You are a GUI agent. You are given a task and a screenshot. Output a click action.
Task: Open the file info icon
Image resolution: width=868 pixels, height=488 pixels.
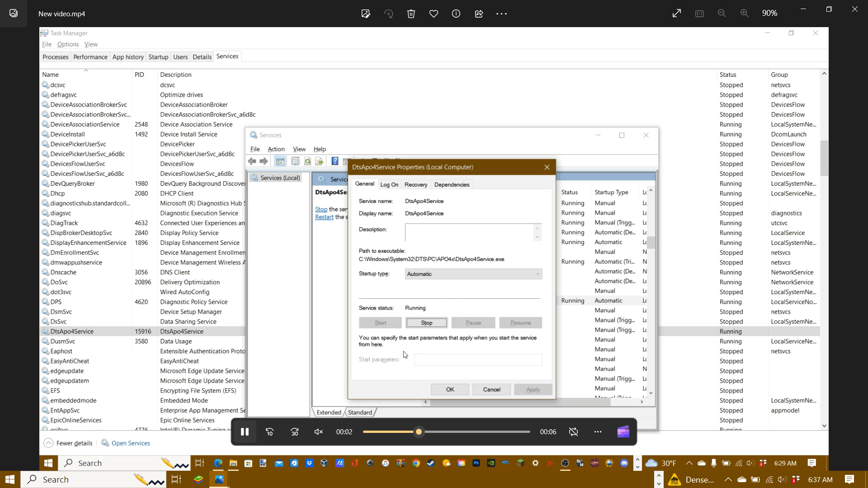(x=456, y=14)
